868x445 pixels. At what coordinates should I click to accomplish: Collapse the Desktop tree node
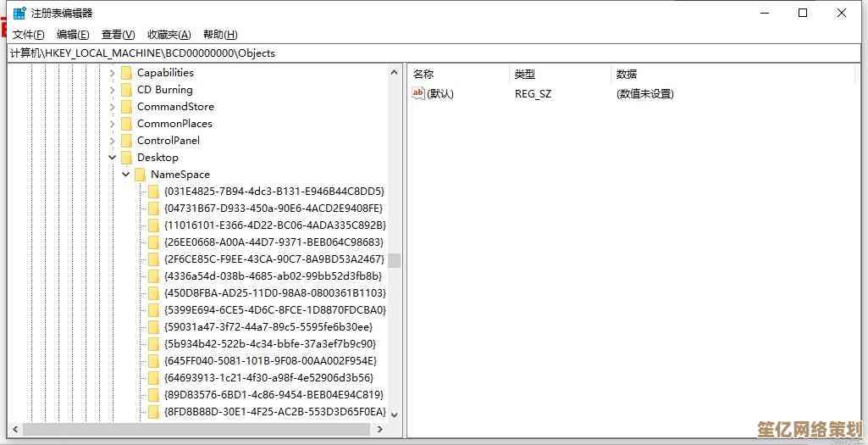click(112, 158)
